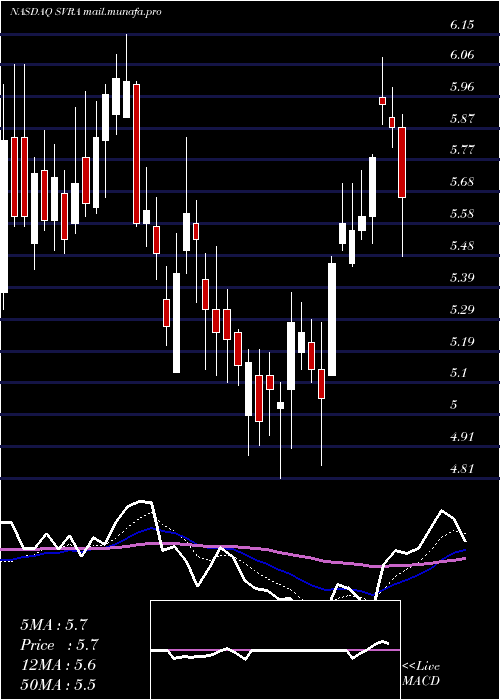The width and height of the screenshot is (500, 700).
Task: Select the 6.06 price axis label
Action: tap(462, 55)
